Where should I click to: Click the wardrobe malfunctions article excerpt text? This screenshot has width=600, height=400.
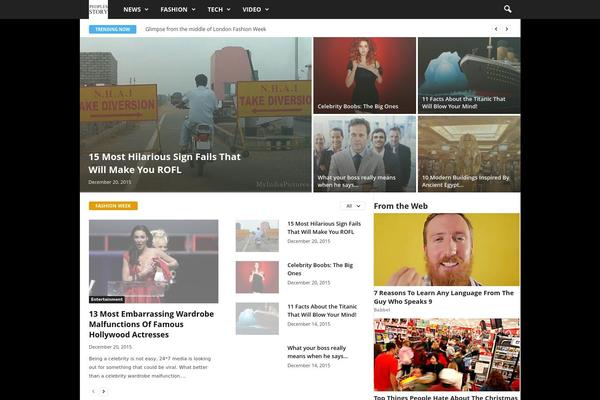click(x=150, y=367)
